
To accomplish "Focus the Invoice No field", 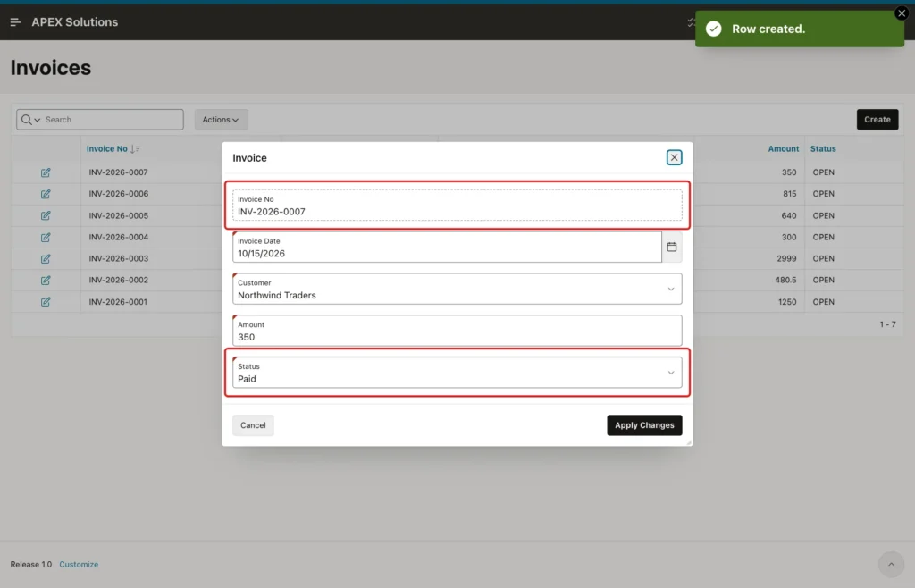I will pyautogui.click(x=457, y=206).
